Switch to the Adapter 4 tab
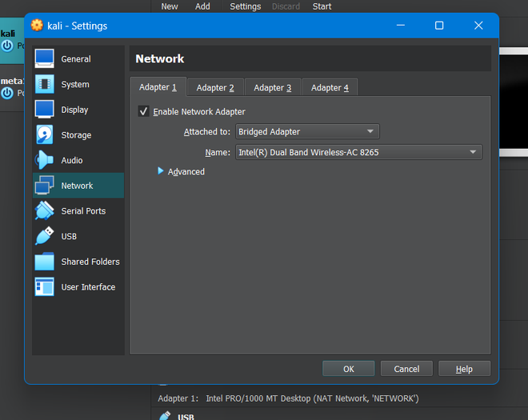This screenshot has width=528, height=420. (x=330, y=87)
